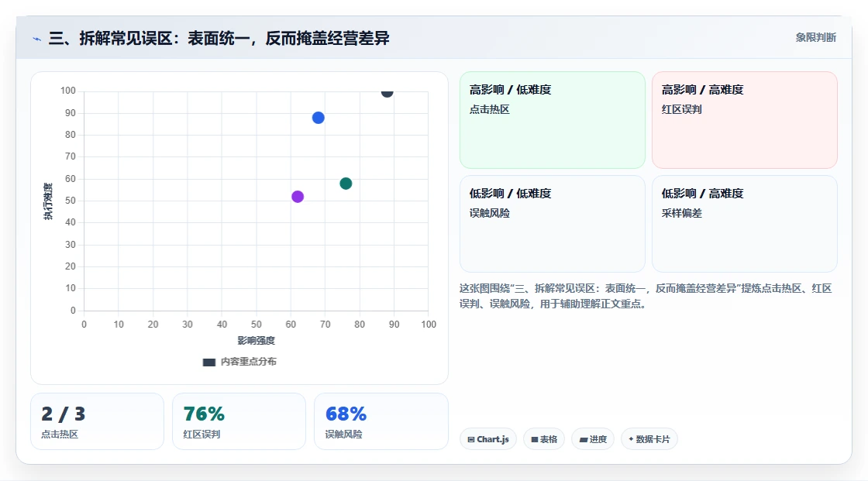Image resolution: width=868 pixels, height=481 pixels.
Task: Click the section heading 三、拆解常见误区
Action: 219,38
